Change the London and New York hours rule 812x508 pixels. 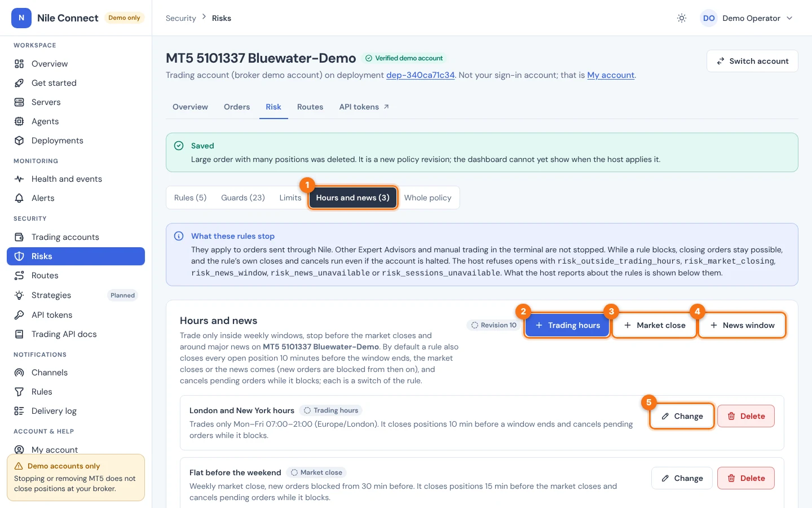pyautogui.click(x=682, y=416)
